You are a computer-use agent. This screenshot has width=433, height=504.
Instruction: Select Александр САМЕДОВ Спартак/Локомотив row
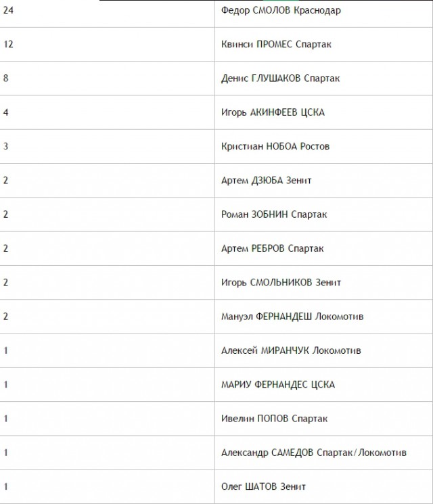[x=216, y=453]
